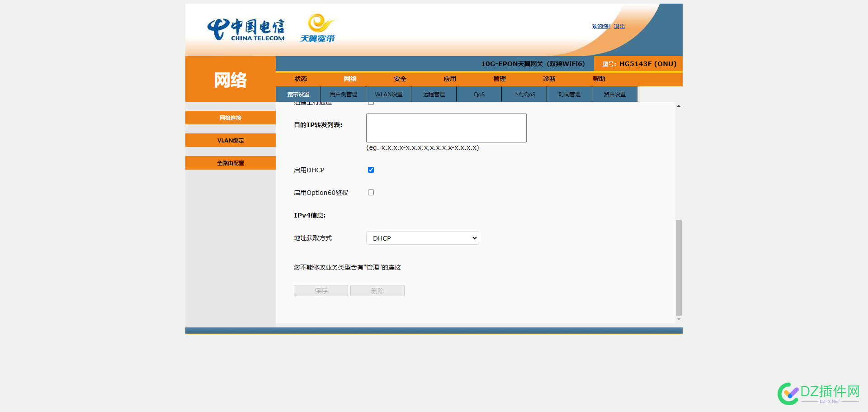Enable the 启用Option60鉴权 checkbox
Image resolution: width=868 pixels, height=412 pixels.
(371, 193)
